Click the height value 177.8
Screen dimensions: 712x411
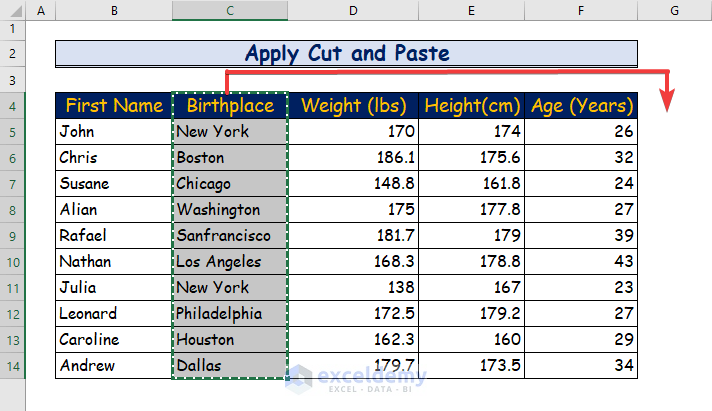coord(471,210)
